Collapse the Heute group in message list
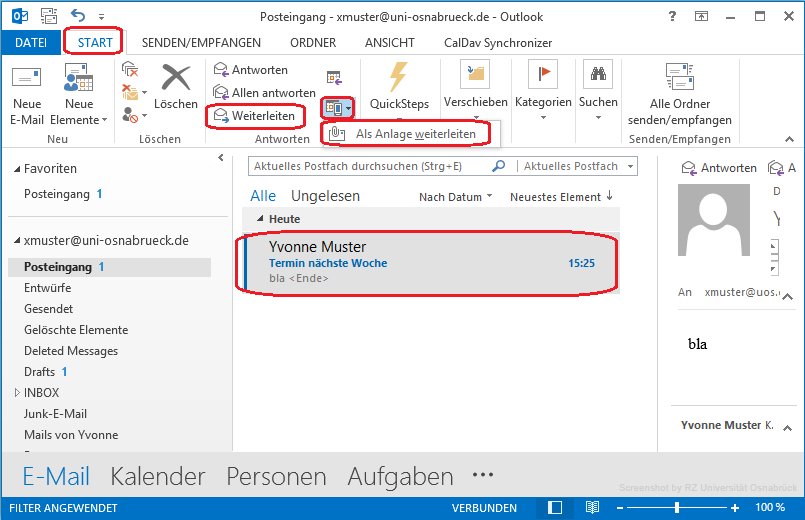805x520 pixels. click(x=260, y=219)
